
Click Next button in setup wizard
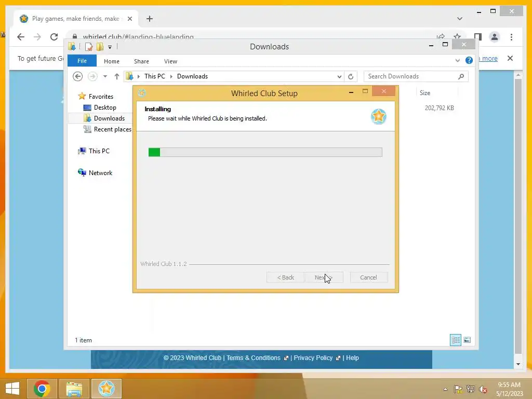pos(324,277)
